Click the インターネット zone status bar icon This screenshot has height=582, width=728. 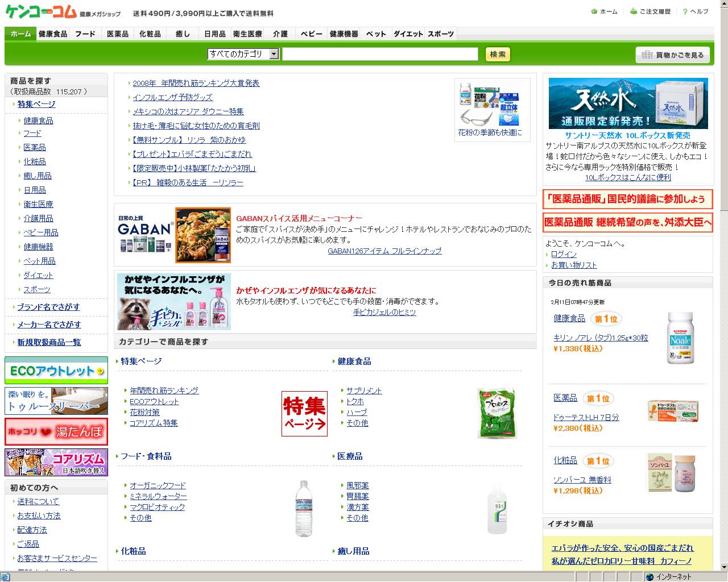tap(650, 577)
